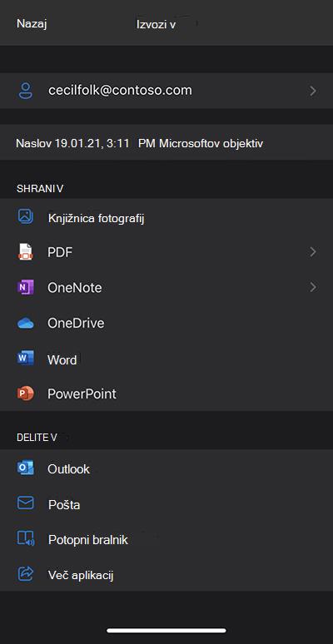Click the PowerPoint app icon
Screen dimensions: 333x644
(x=26, y=394)
